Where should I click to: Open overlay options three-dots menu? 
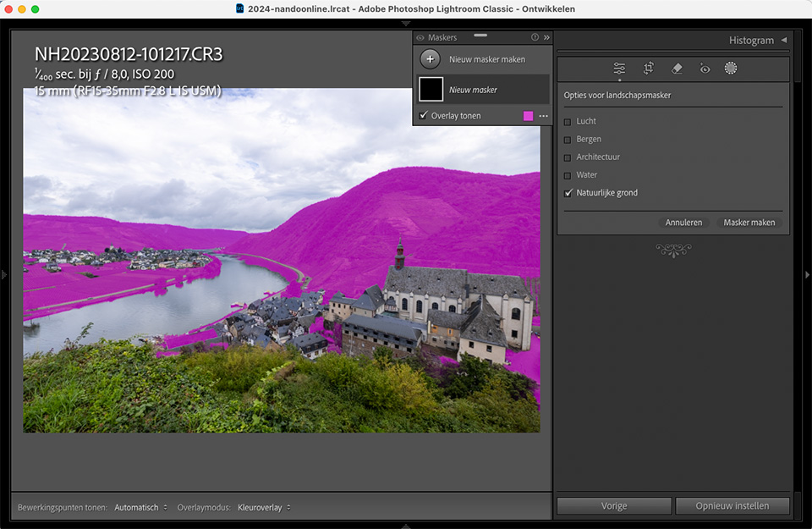(x=543, y=116)
